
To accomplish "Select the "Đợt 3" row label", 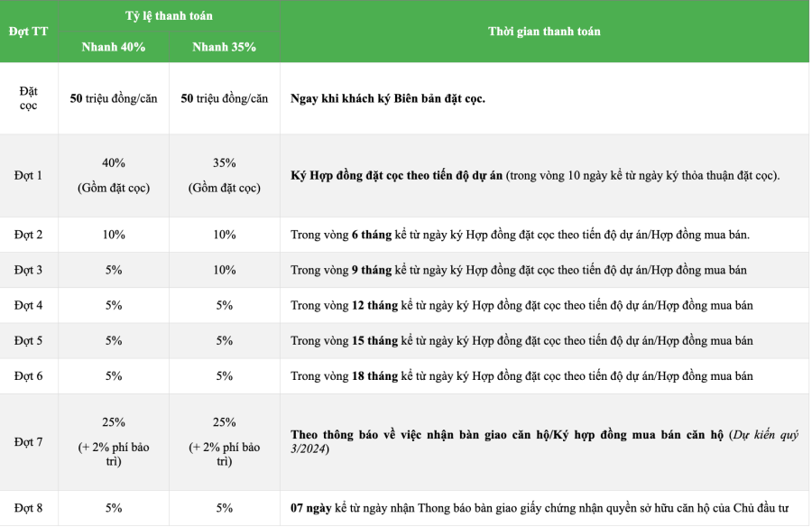I will tap(29, 270).
